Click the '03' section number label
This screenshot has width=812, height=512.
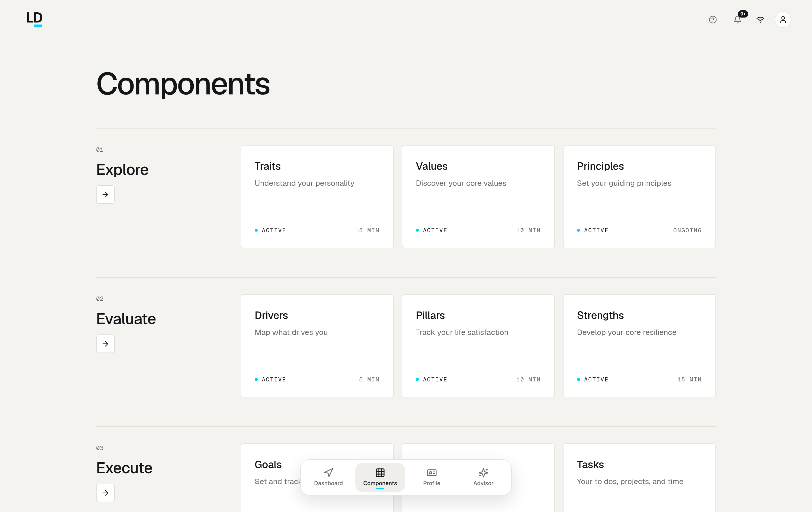(100, 448)
